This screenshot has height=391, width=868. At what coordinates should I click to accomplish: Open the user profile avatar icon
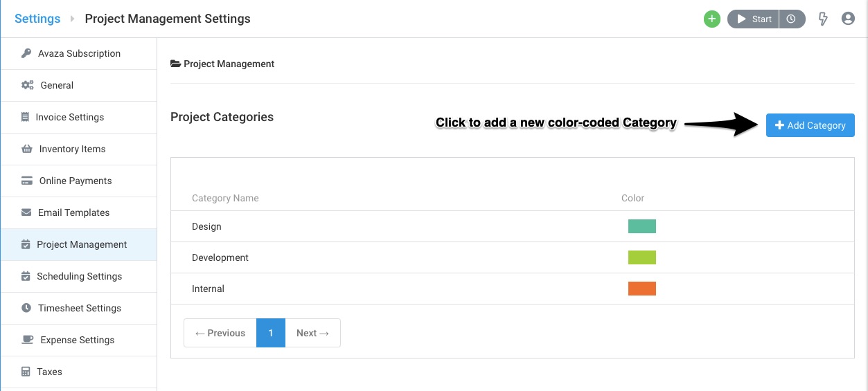(x=848, y=19)
